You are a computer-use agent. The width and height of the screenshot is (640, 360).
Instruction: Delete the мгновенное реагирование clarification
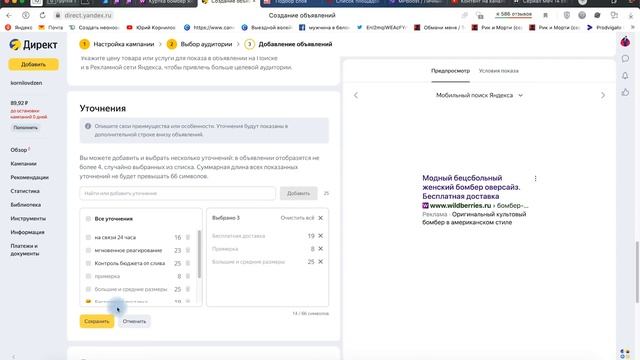coord(188,250)
